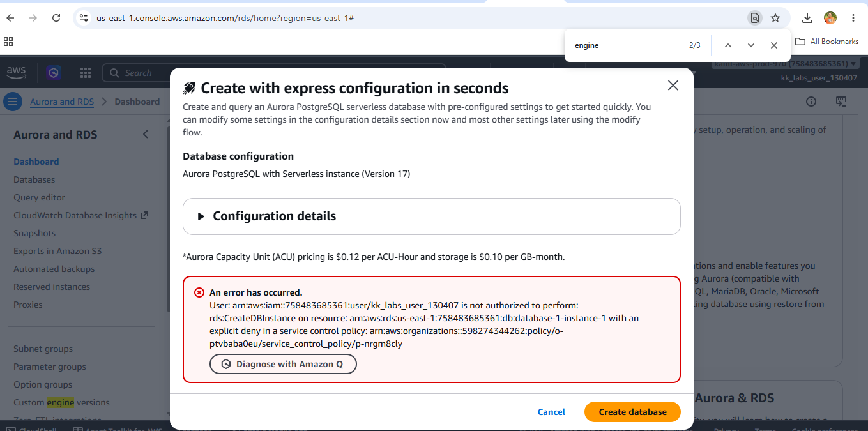Go to previous find-in-page match

[x=728, y=45]
